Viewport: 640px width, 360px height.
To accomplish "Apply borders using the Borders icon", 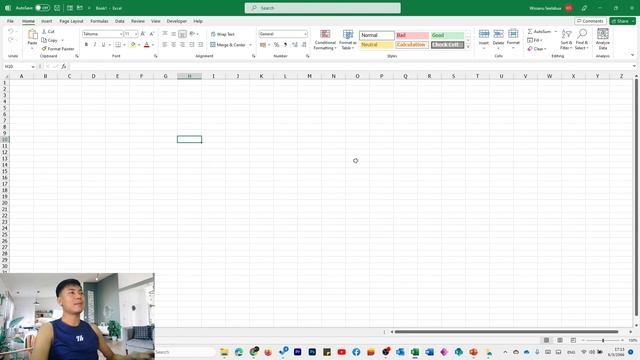I will coord(118,44).
